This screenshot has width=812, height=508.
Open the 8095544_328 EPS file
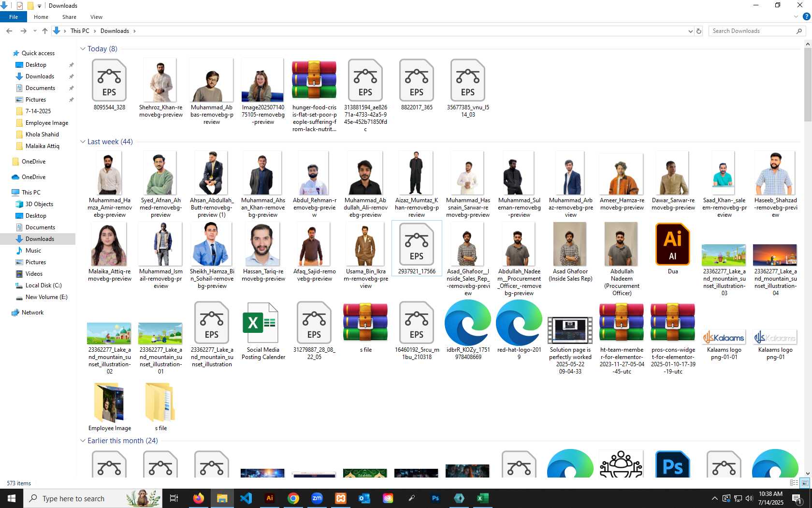pyautogui.click(x=109, y=85)
